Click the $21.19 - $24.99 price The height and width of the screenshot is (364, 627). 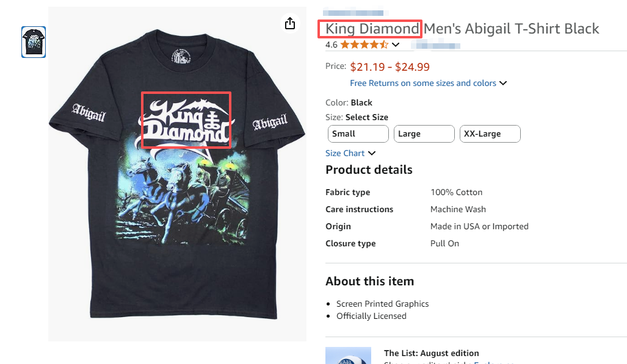[390, 66]
